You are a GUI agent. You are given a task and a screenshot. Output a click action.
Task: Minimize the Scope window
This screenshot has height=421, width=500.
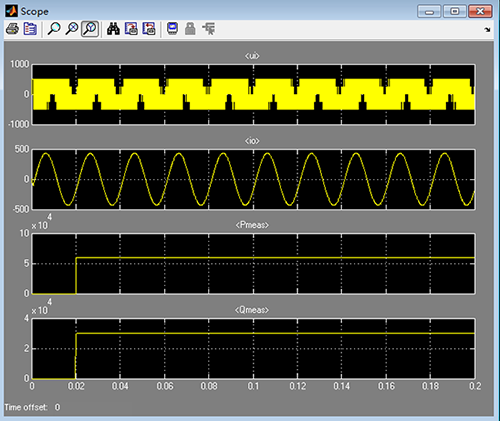coord(429,11)
